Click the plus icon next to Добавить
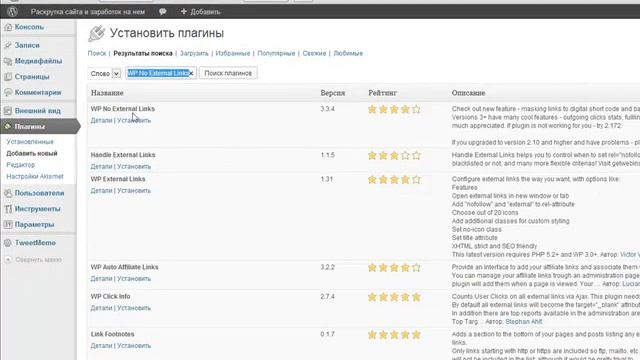The height and width of the screenshot is (360, 640). pos(184,11)
